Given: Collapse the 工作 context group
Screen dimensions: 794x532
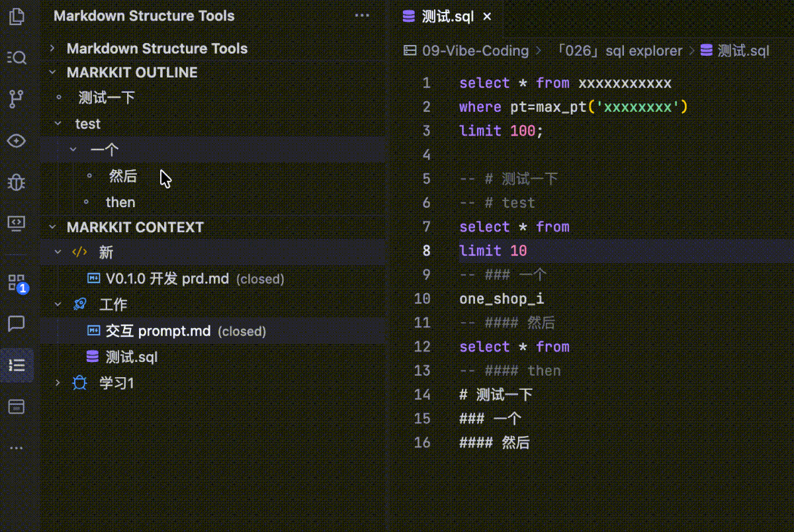Looking at the screenshot, I should tap(58, 304).
